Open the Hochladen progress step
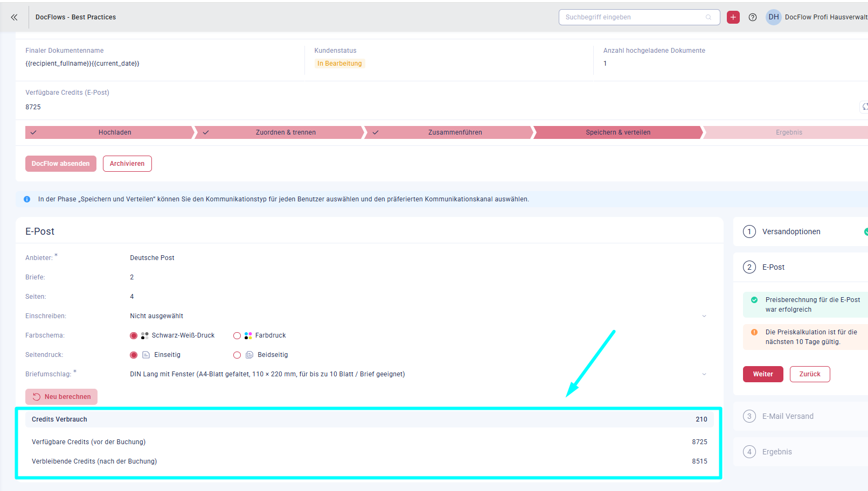The width and height of the screenshot is (868, 491). (x=114, y=132)
